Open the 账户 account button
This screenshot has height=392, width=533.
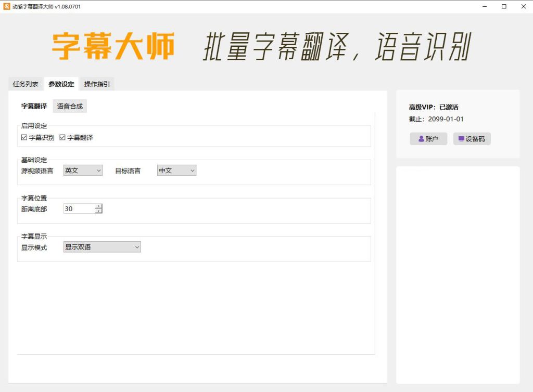[428, 139]
